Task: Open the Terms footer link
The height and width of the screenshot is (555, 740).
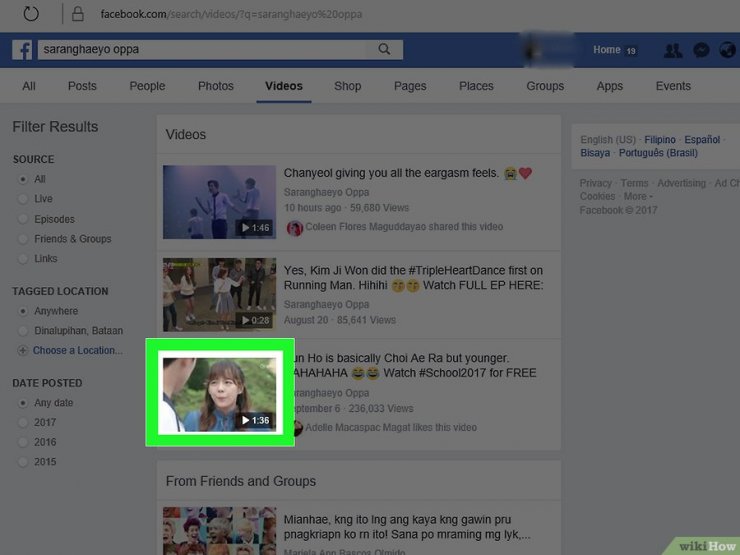Action: pos(634,183)
